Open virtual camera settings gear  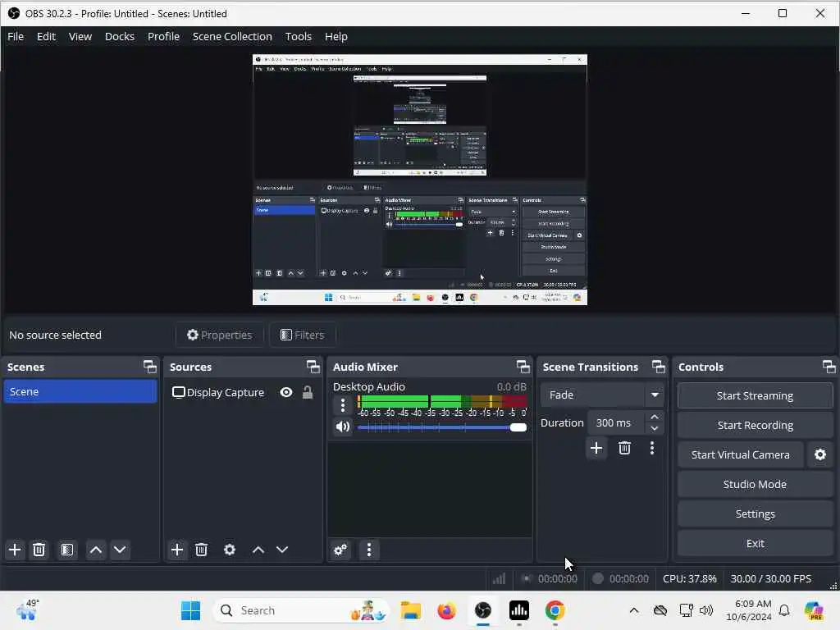click(x=820, y=454)
